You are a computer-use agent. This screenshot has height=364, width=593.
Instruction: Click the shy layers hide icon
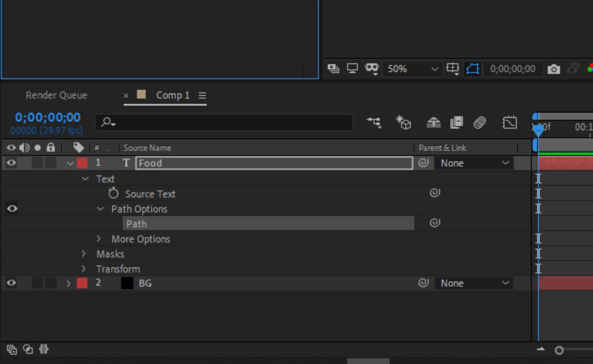pos(434,122)
